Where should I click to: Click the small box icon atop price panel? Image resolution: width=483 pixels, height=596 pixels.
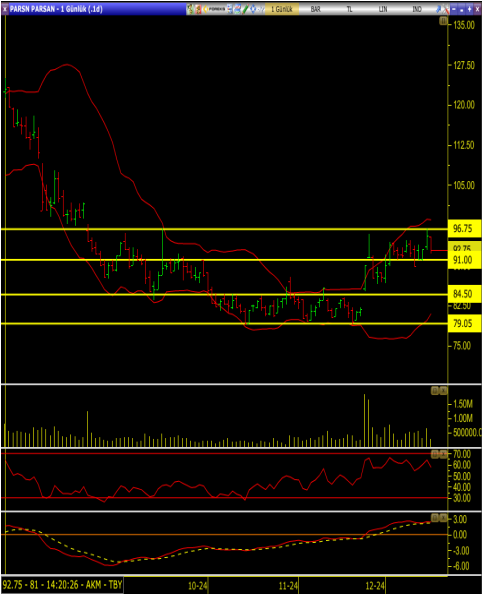[x=443, y=21]
